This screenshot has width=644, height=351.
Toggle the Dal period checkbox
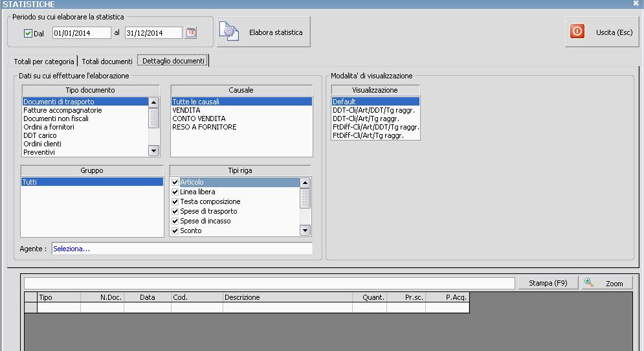coord(28,33)
